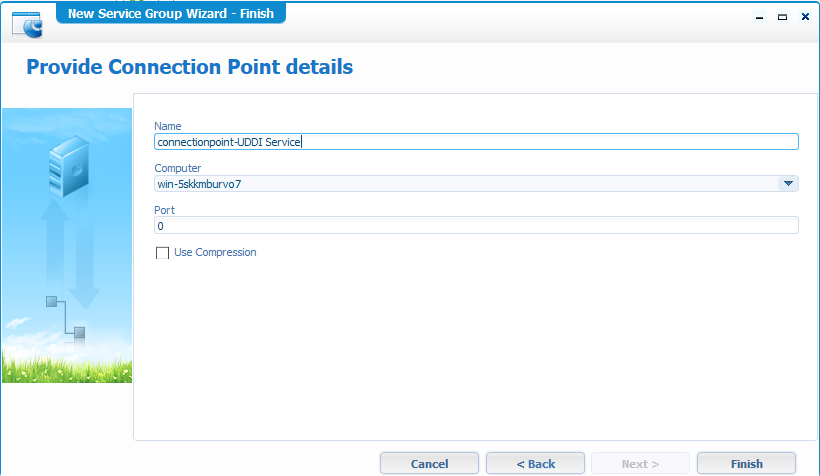The image size is (820, 476).
Task: Click the New Service Group Wizard title tab
Action: pyautogui.click(x=170, y=14)
